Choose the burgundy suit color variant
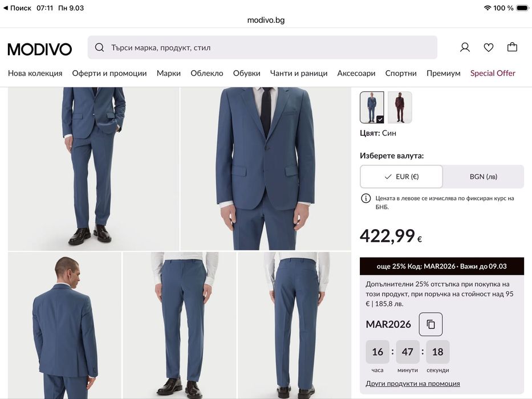 [x=400, y=107]
